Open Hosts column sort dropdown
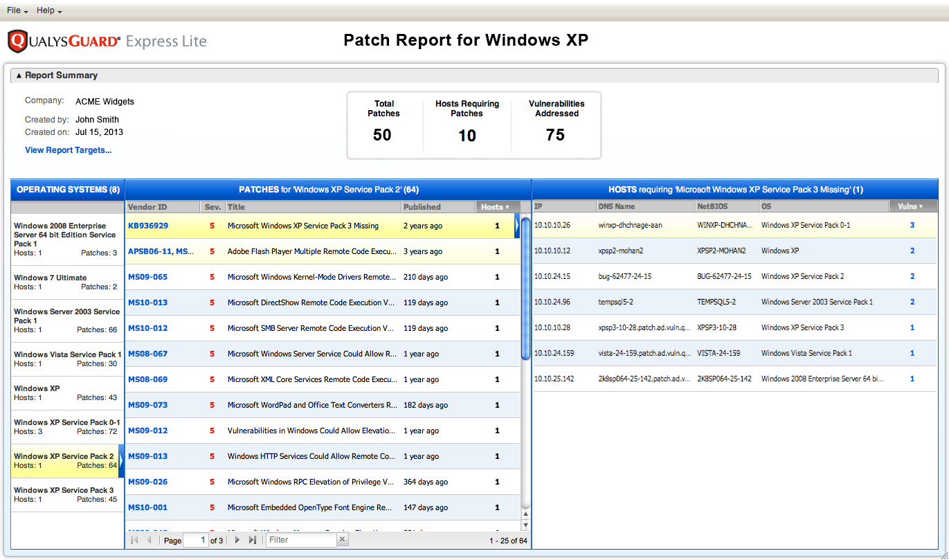 coord(507,207)
